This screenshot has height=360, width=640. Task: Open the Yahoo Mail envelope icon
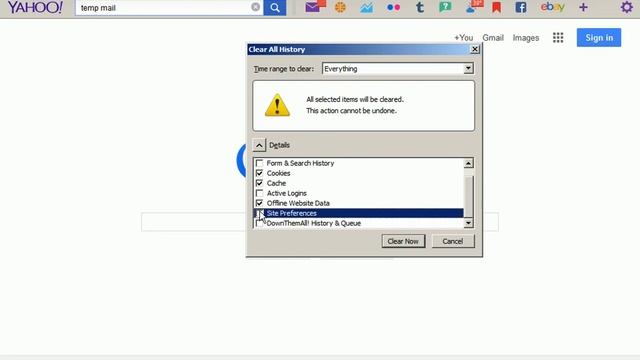tap(313, 7)
